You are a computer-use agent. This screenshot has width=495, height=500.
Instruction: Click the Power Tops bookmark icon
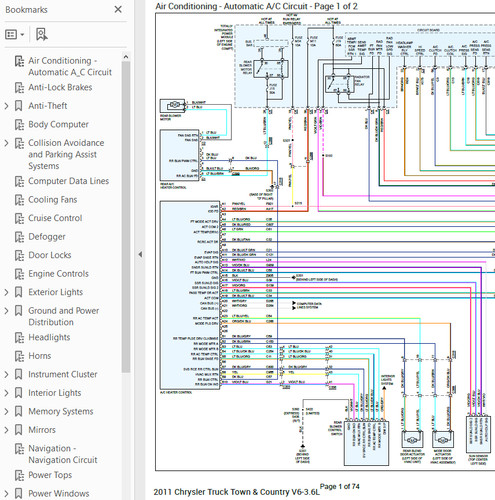(x=19, y=475)
